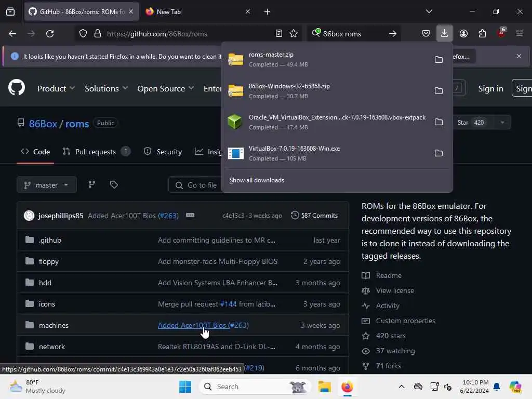Open the icons folder
The height and width of the screenshot is (399, 532).
click(47, 304)
